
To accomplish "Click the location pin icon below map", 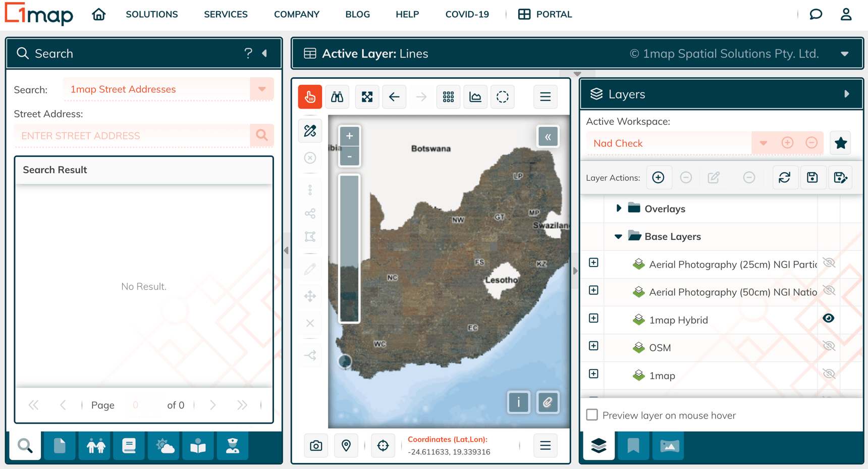I will tap(346, 446).
